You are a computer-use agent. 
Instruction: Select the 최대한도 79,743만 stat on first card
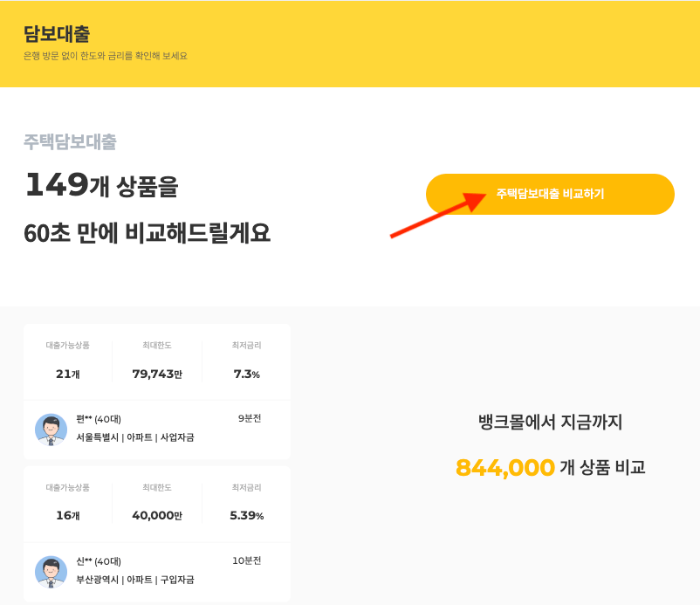[x=157, y=361]
